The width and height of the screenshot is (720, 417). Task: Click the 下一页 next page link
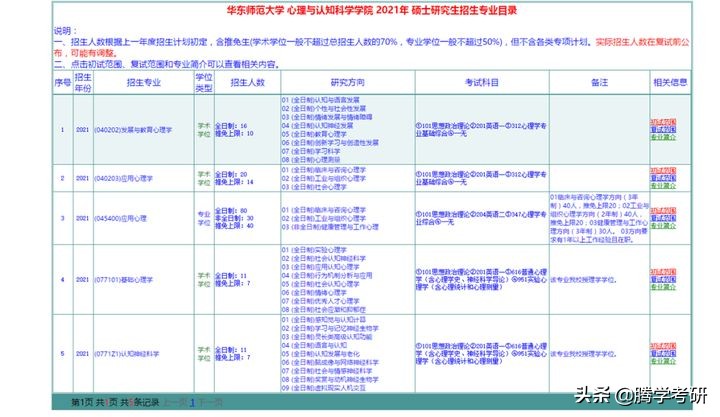click(x=210, y=403)
